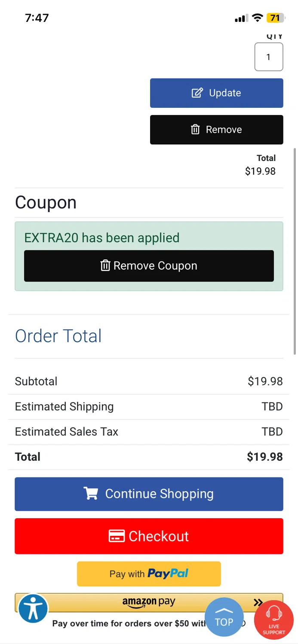298x644 pixels.
Task: Tap the credit card icon on Checkout
Action: pos(117,536)
